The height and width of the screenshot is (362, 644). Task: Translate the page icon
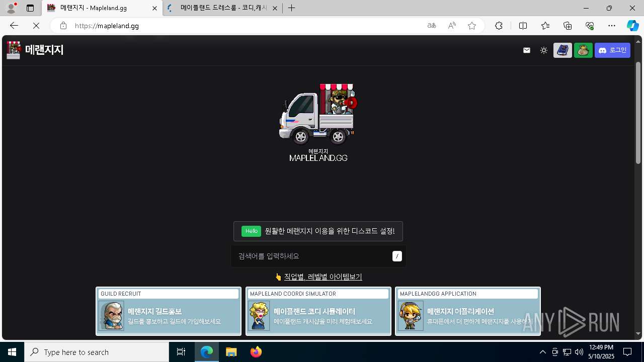tap(432, 26)
